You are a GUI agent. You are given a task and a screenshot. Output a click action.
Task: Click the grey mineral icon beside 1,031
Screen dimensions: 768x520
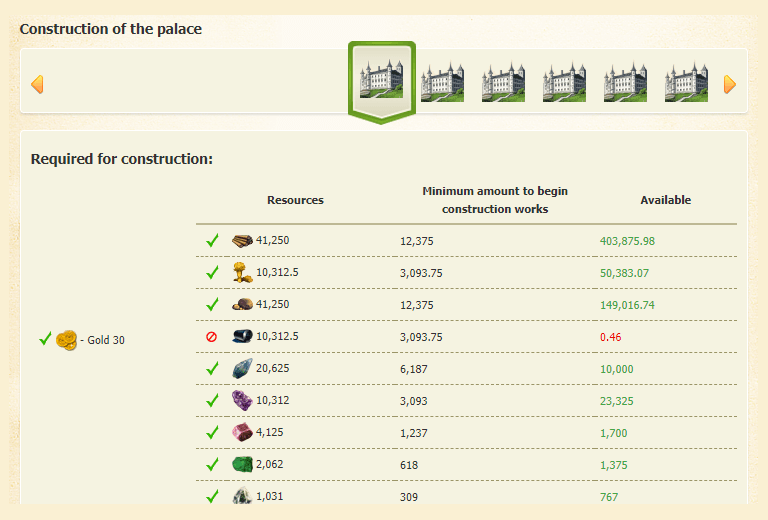point(242,496)
